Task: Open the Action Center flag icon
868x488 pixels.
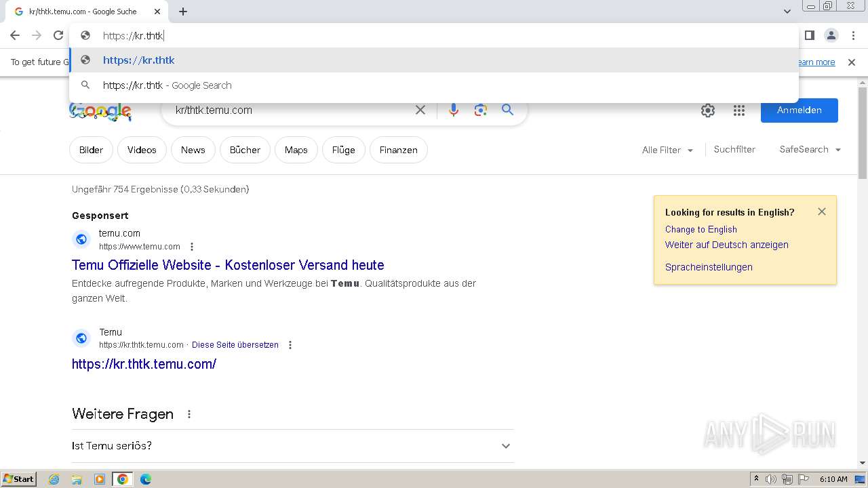Action: pos(802,479)
